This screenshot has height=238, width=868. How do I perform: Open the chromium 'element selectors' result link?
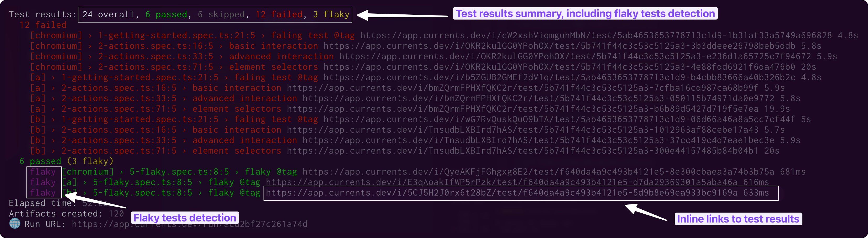[559, 67]
